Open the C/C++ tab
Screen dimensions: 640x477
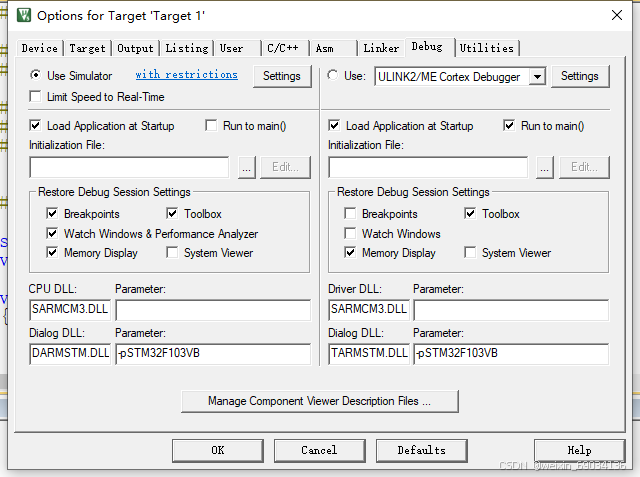[285, 48]
